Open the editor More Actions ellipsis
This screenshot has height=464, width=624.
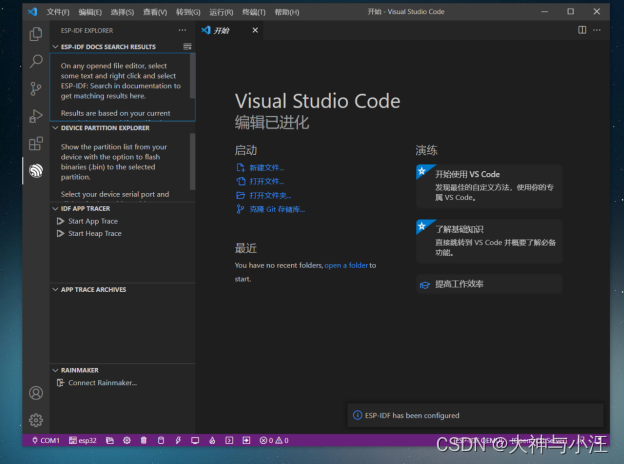[597, 30]
